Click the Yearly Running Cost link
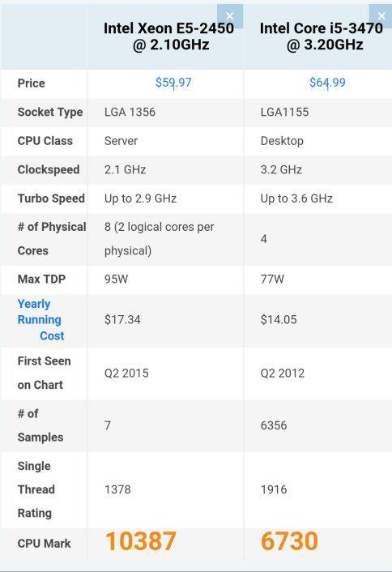Viewport: 392px width, 572px height. click(x=40, y=319)
